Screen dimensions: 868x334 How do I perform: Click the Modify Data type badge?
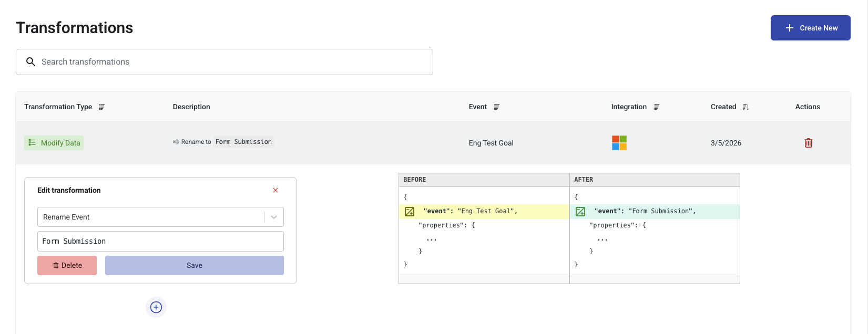tap(54, 143)
